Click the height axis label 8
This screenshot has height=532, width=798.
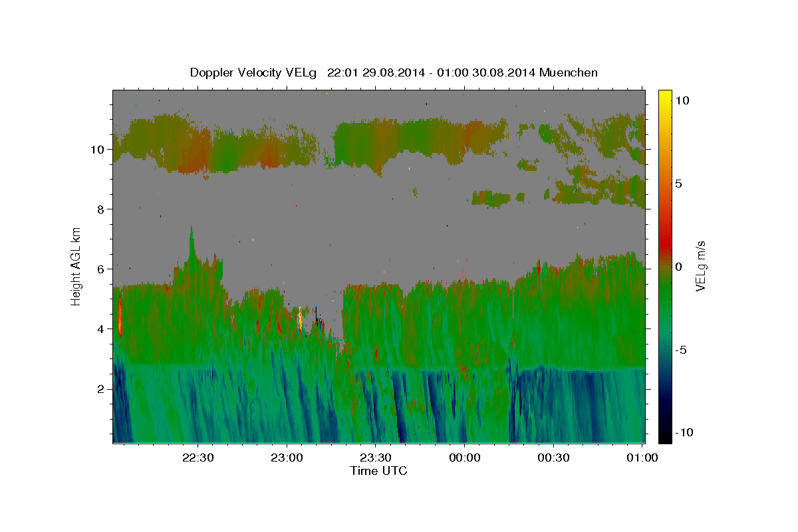101,209
